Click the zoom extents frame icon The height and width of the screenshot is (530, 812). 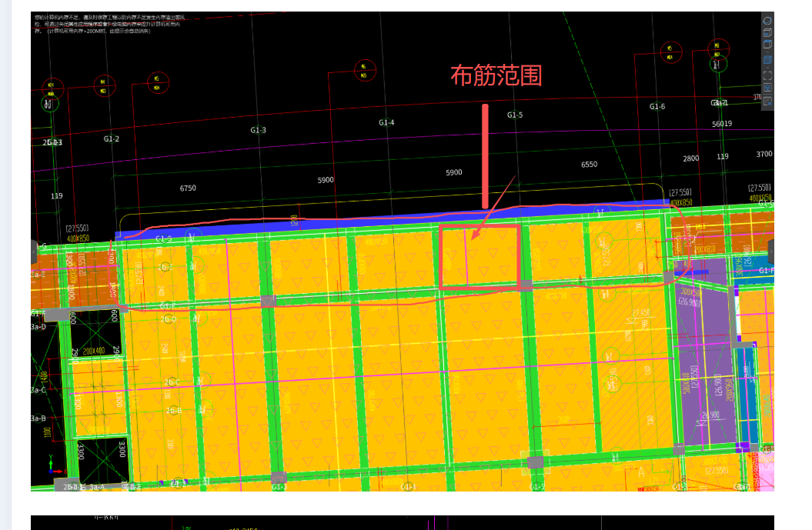[x=767, y=75]
